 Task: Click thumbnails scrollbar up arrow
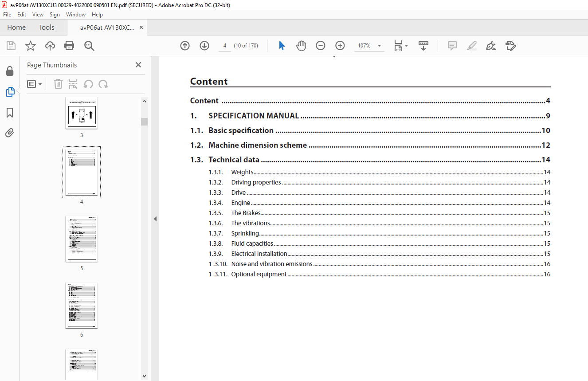tap(144, 101)
